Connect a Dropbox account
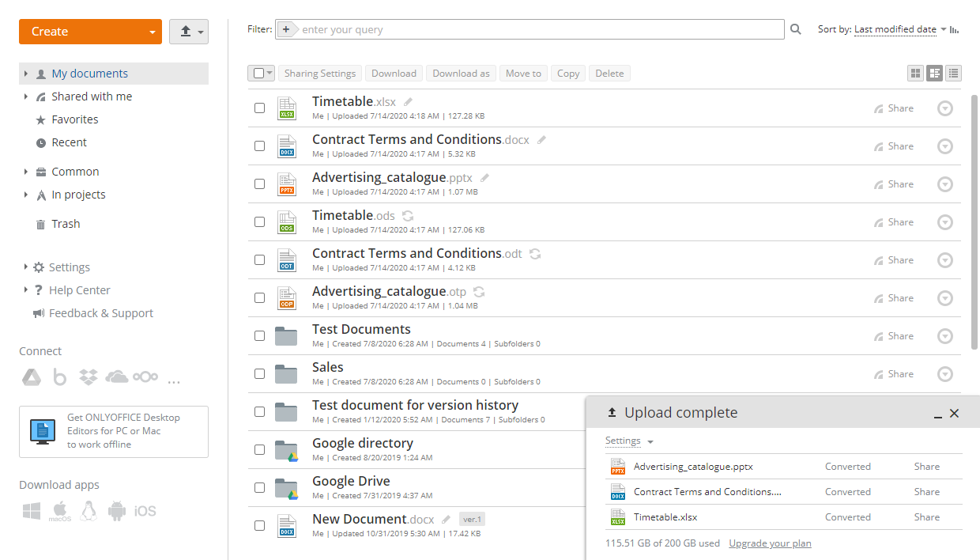The height and width of the screenshot is (560, 980). tap(89, 377)
